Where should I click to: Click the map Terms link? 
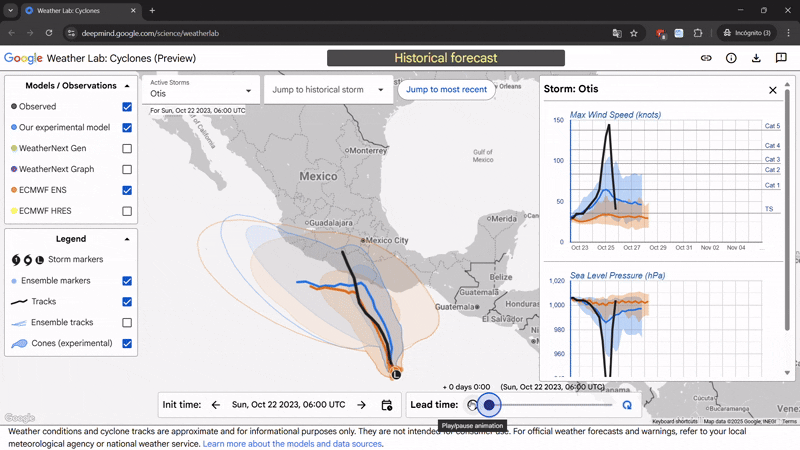point(789,421)
